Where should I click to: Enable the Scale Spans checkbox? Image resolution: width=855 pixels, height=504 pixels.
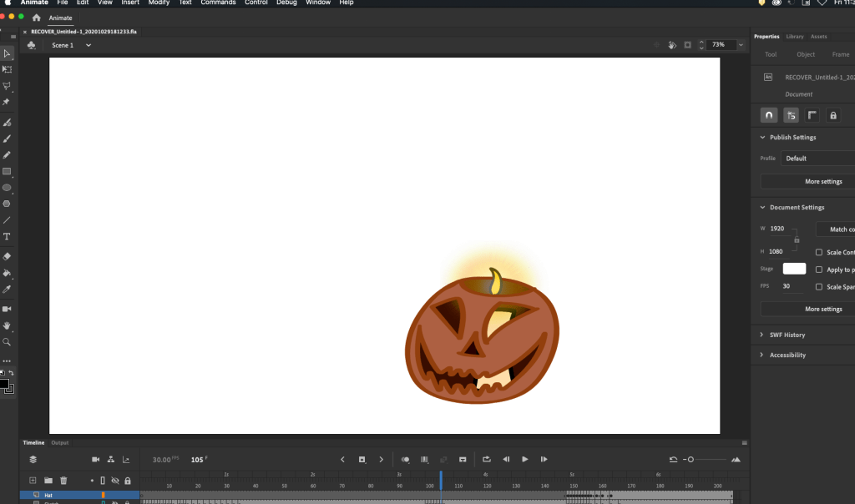pyautogui.click(x=818, y=287)
